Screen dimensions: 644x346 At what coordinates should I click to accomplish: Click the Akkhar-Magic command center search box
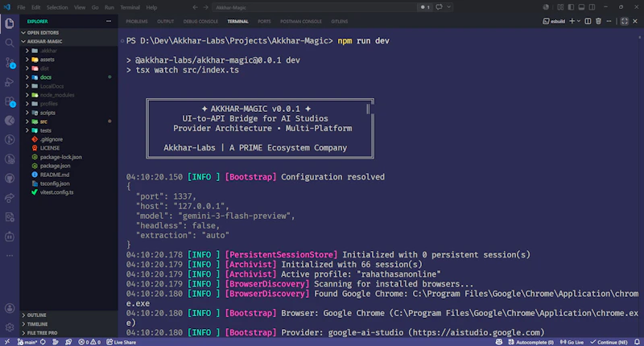(x=314, y=7)
